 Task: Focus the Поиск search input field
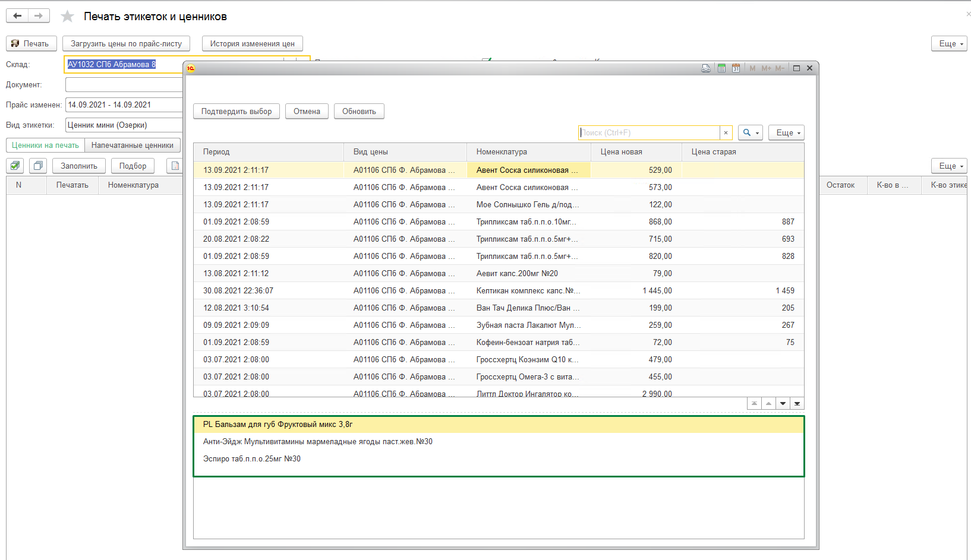point(649,133)
